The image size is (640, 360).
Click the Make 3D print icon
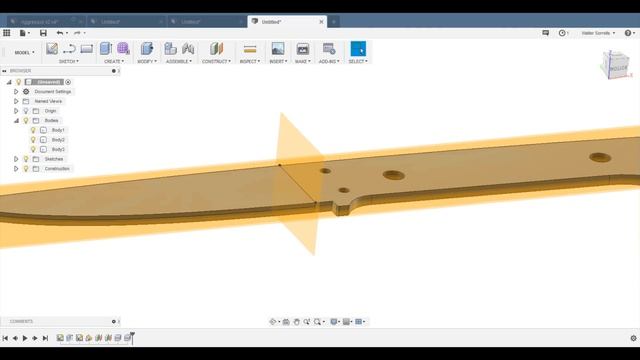pyautogui.click(x=302, y=49)
